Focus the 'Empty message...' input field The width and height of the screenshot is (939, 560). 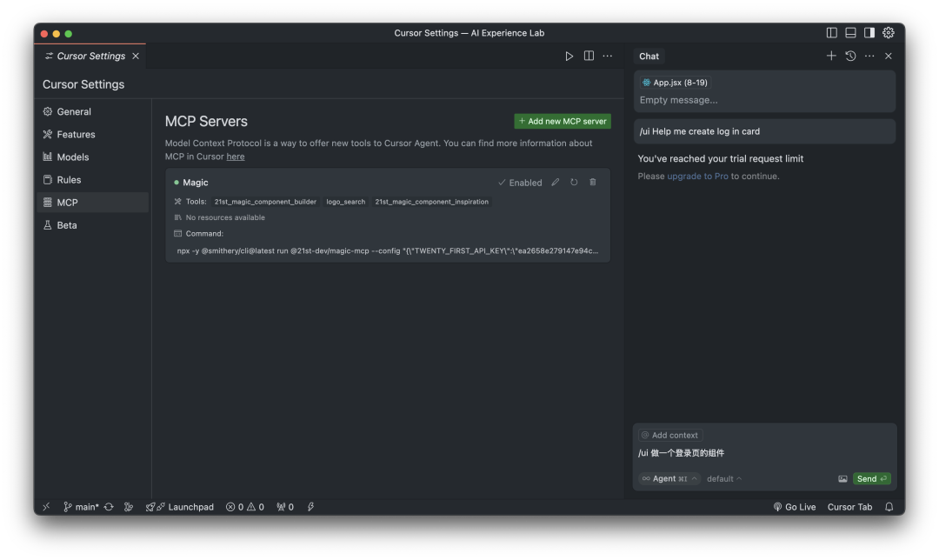pos(764,100)
